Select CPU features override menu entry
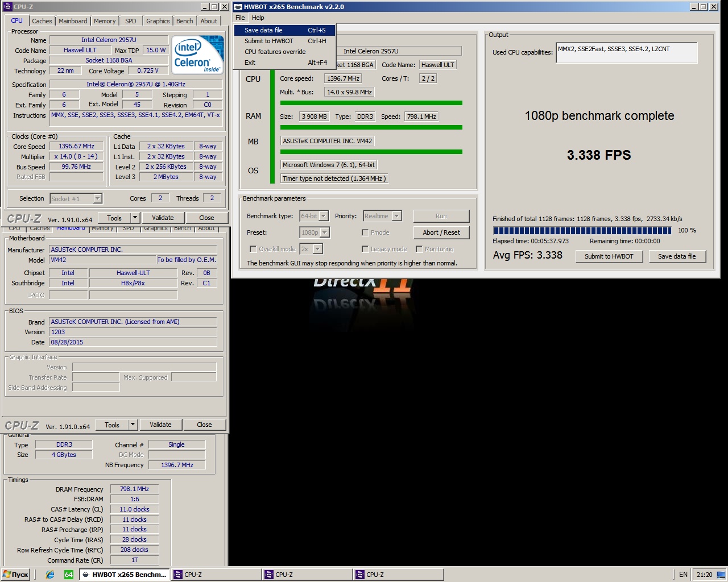728x582 pixels. click(x=285, y=52)
